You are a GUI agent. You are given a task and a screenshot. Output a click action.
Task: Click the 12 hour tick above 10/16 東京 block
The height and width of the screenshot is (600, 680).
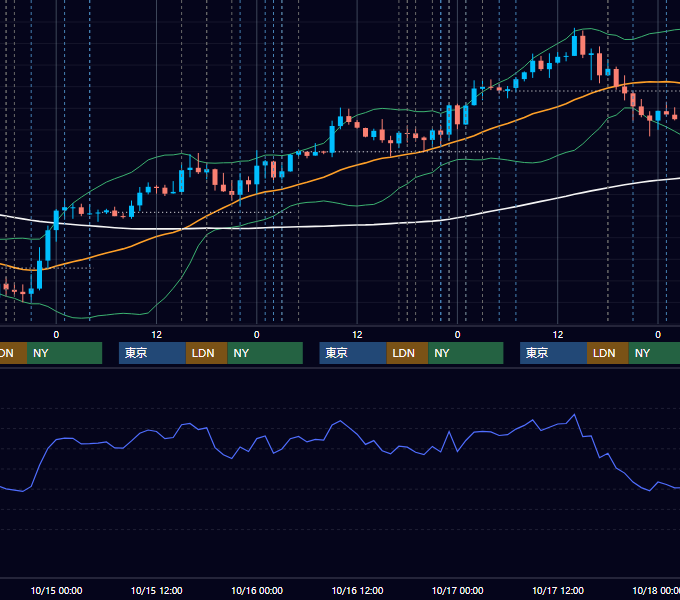coord(357,335)
